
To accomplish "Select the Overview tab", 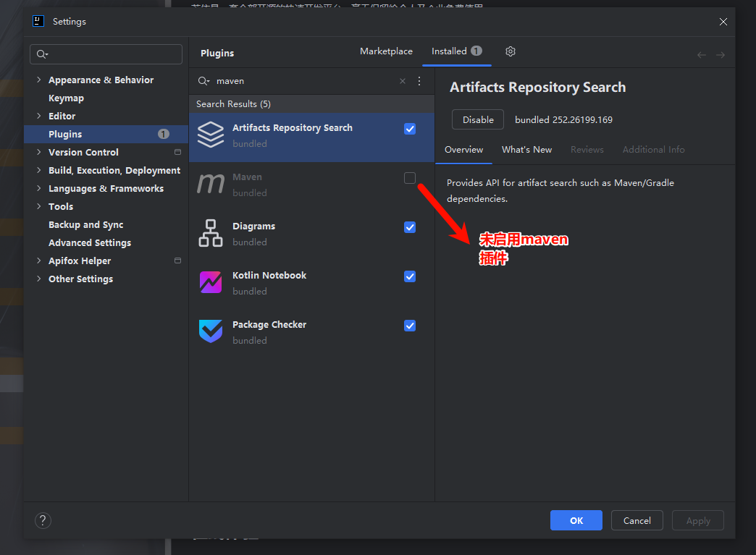I will (464, 149).
